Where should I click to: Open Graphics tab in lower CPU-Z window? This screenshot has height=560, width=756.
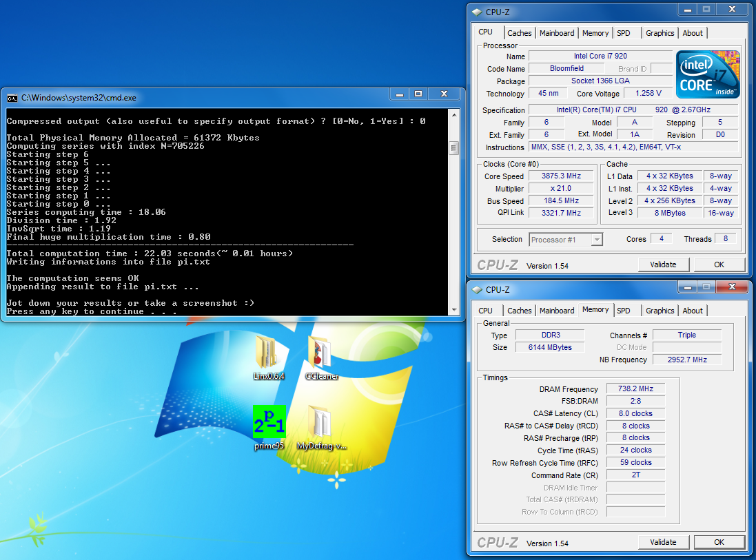pos(660,311)
